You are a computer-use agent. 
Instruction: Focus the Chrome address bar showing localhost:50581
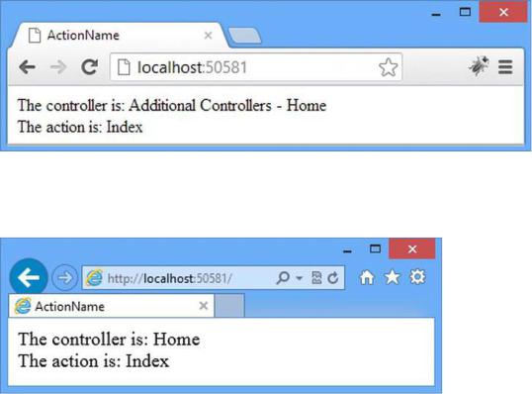(256, 67)
